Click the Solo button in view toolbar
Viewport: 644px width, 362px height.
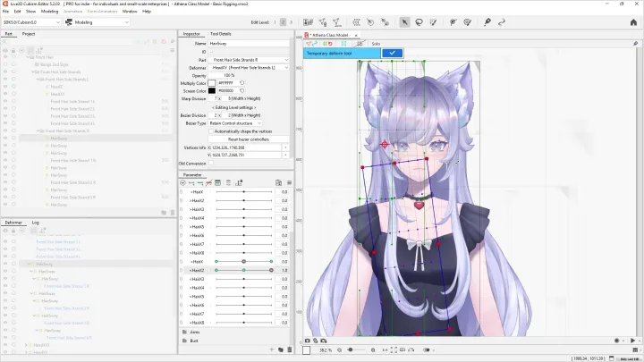click(376, 44)
